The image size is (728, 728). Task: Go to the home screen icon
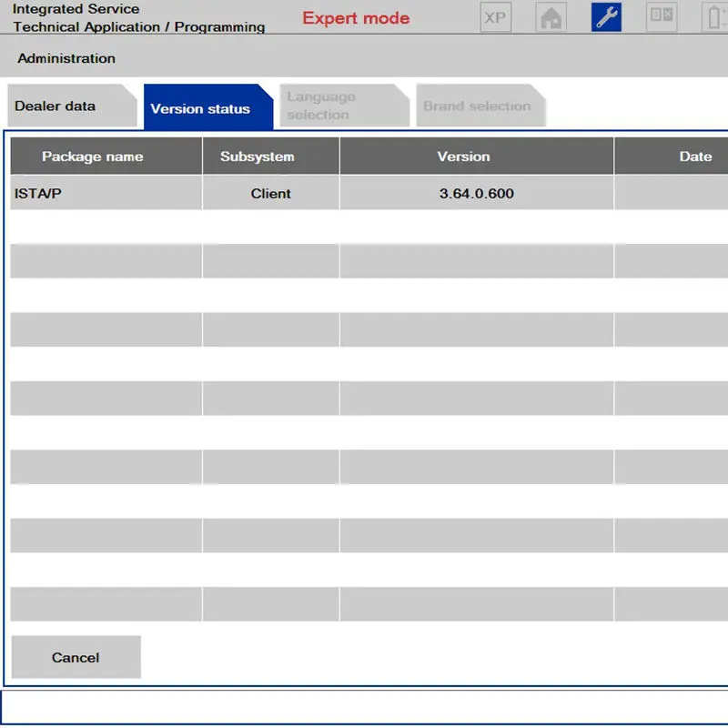click(551, 17)
